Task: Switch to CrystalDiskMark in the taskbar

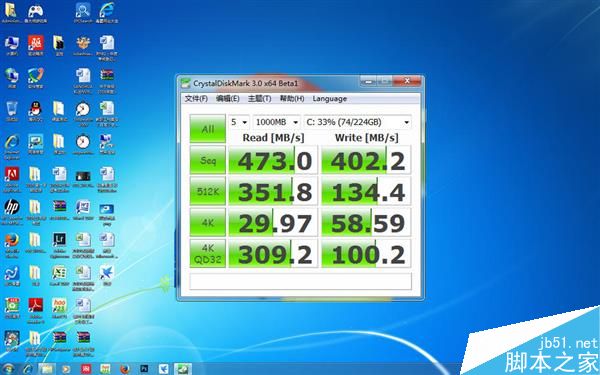Action: pos(183,369)
